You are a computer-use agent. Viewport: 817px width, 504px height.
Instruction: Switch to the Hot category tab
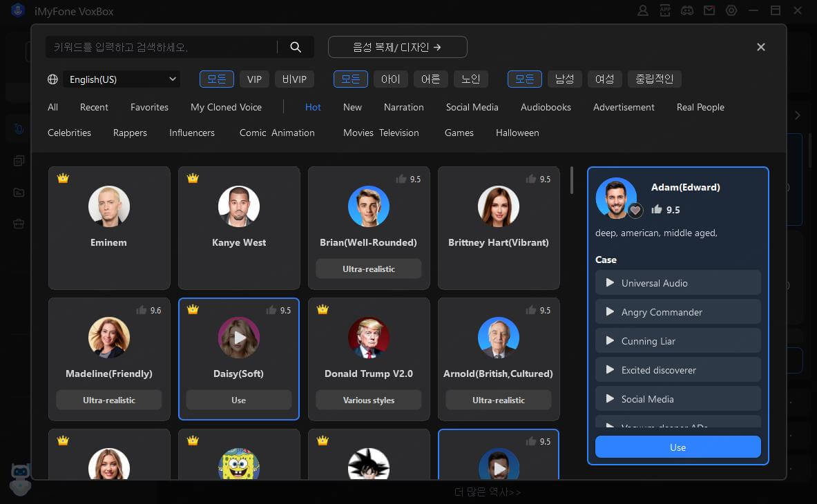313,107
